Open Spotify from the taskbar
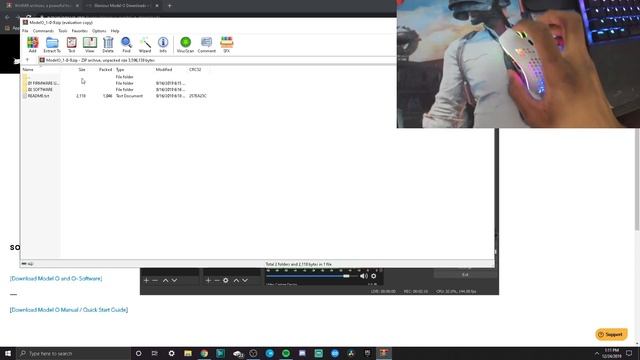Viewport: 640px width, 360px height. (286, 353)
